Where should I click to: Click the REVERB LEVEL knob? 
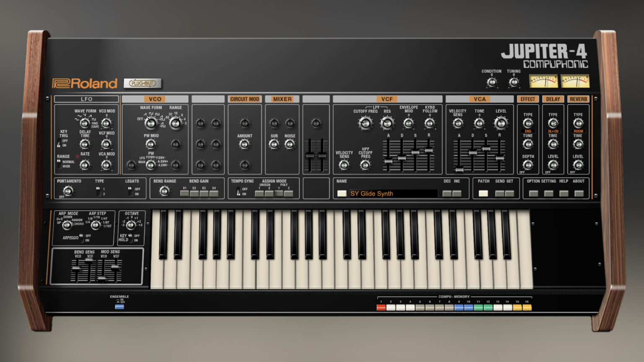(x=578, y=165)
